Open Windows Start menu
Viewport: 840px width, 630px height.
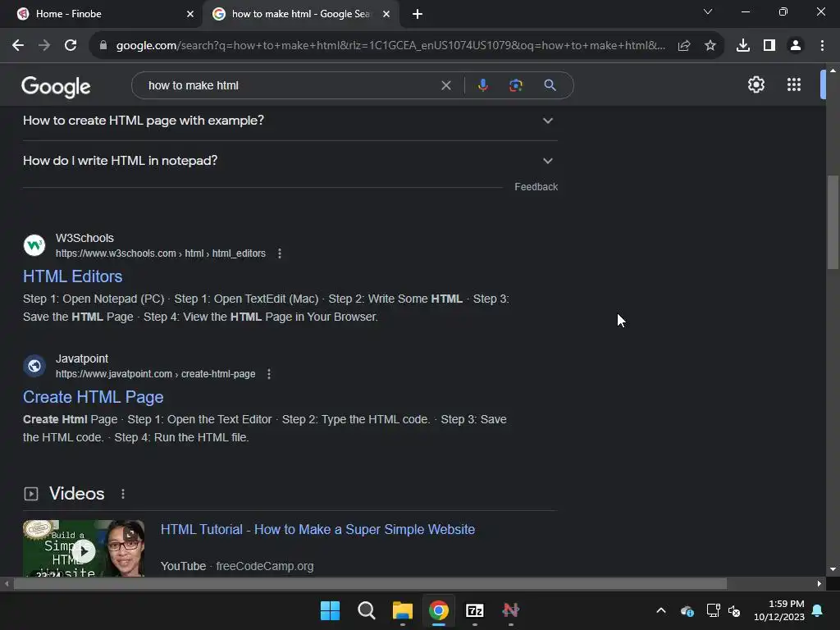click(x=330, y=610)
